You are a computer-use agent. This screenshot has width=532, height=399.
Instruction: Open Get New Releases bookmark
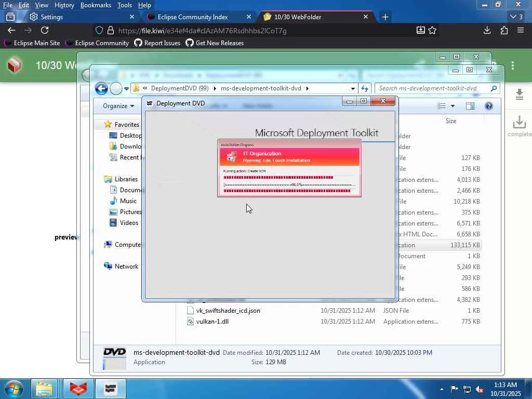tap(215, 43)
